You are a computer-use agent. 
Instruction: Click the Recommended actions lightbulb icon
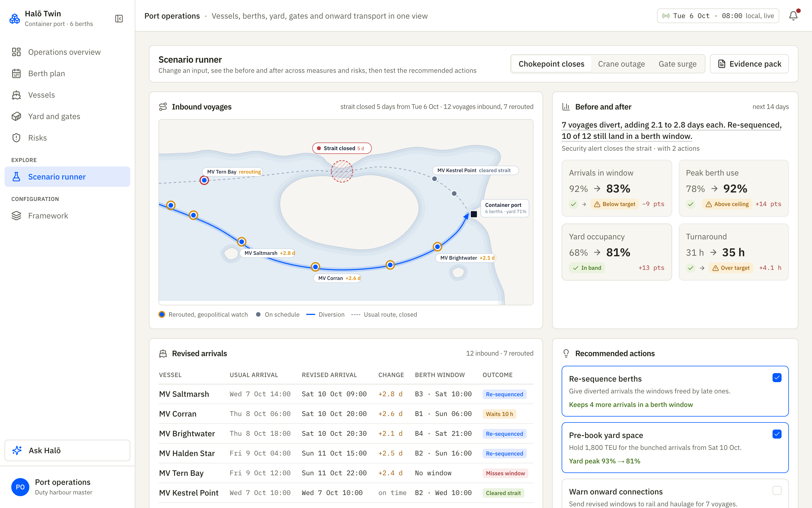pyautogui.click(x=566, y=353)
